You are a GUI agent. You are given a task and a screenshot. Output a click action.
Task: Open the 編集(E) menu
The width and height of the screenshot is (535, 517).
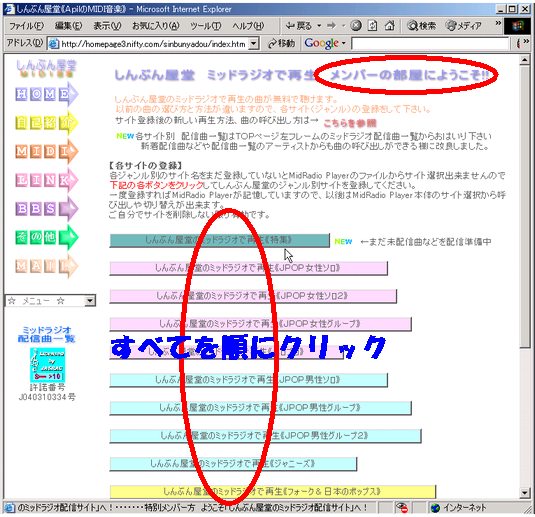coord(68,26)
